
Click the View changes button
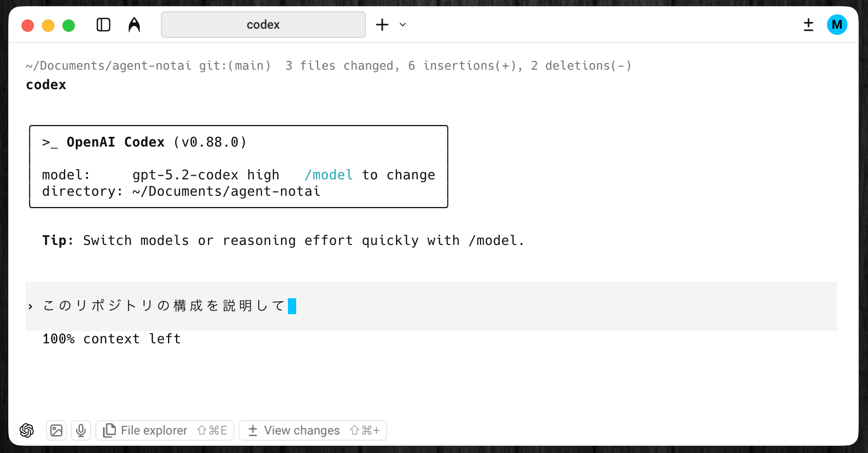[x=313, y=430]
